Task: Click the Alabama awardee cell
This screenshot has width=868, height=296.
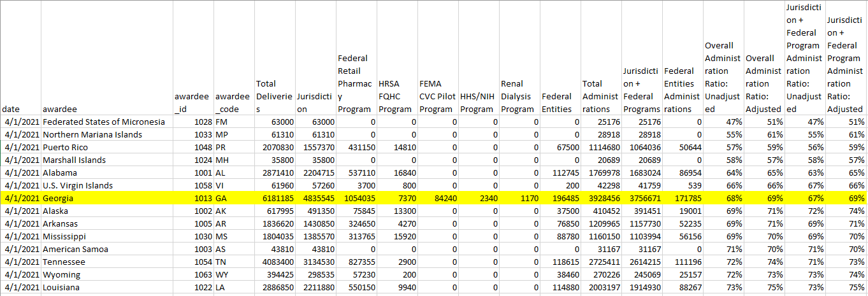Action: tap(106, 173)
